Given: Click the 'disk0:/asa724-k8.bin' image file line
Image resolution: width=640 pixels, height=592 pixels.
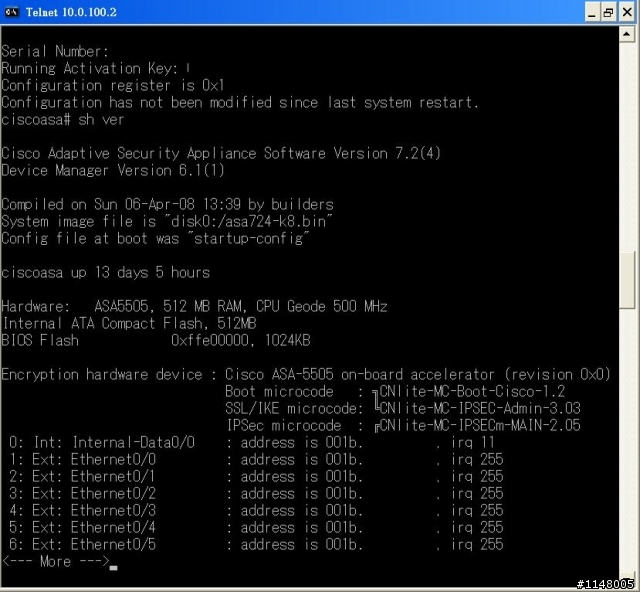Looking at the screenshot, I should [x=167, y=221].
